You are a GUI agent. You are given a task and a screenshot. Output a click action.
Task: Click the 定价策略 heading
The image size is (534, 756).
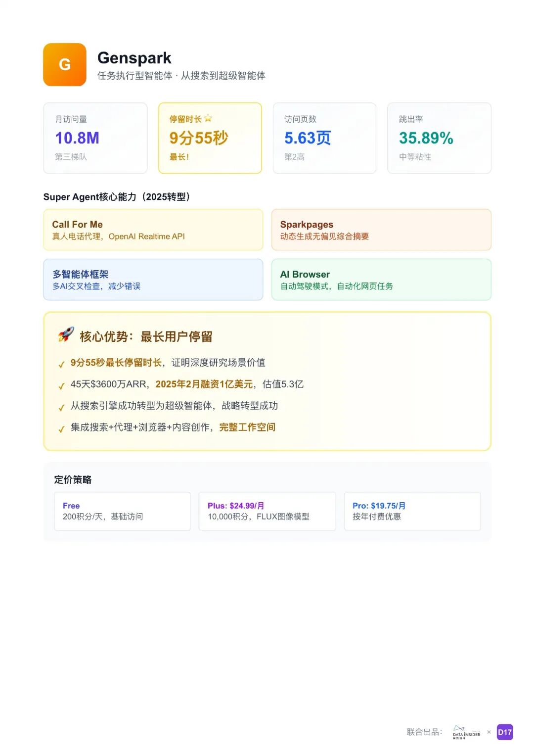[73, 480]
